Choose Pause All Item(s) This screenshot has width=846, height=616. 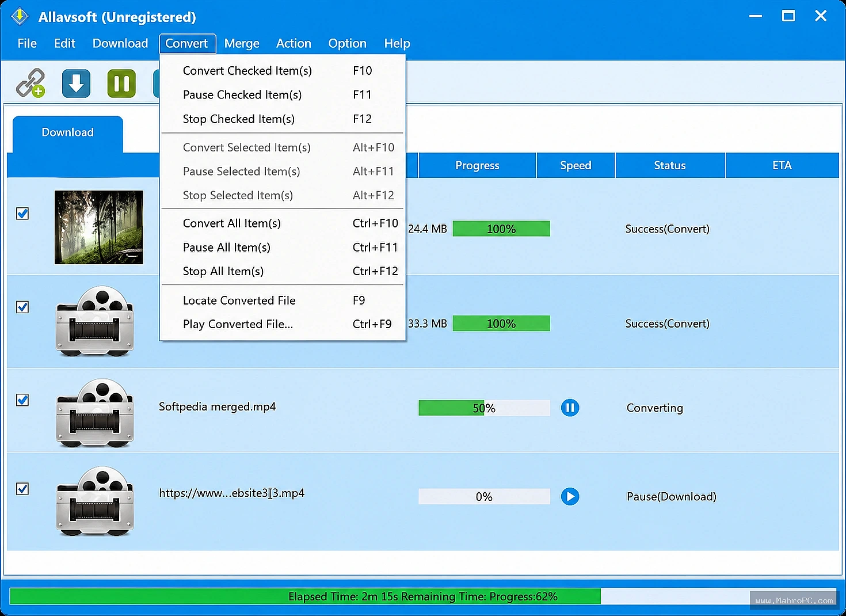coord(283,248)
